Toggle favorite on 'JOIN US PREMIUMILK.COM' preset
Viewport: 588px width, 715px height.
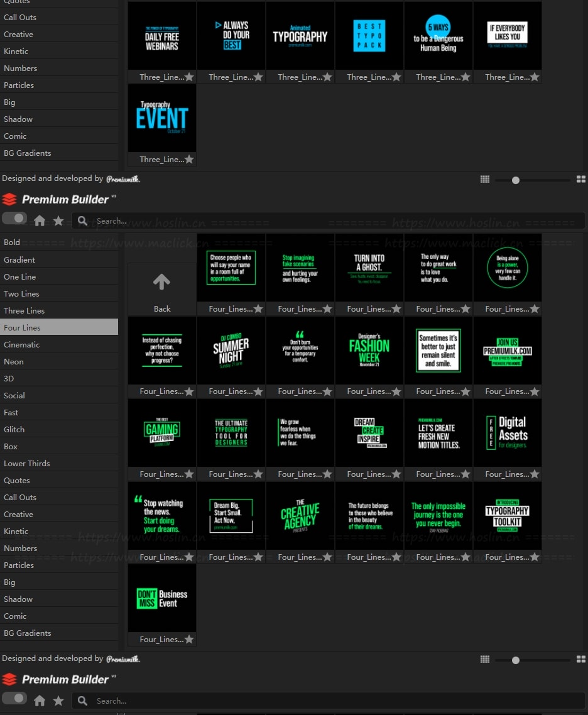coord(535,391)
